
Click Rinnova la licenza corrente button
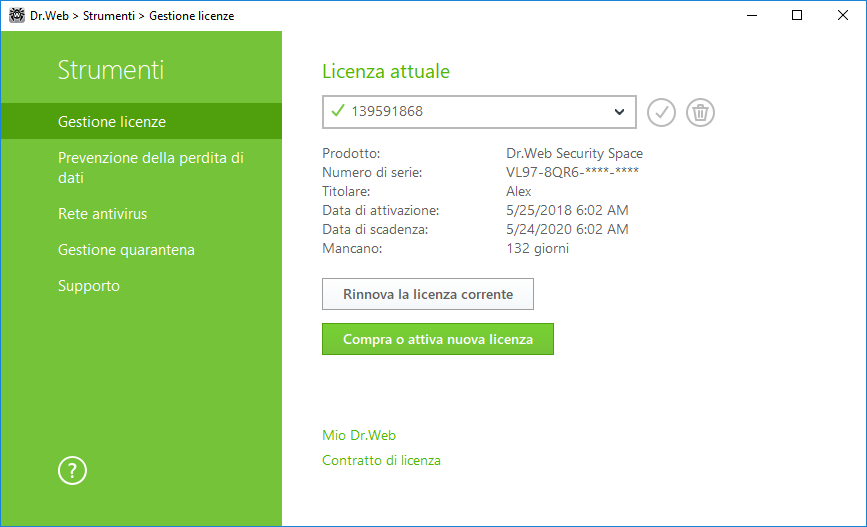pyautogui.click(x=428, y=294)
